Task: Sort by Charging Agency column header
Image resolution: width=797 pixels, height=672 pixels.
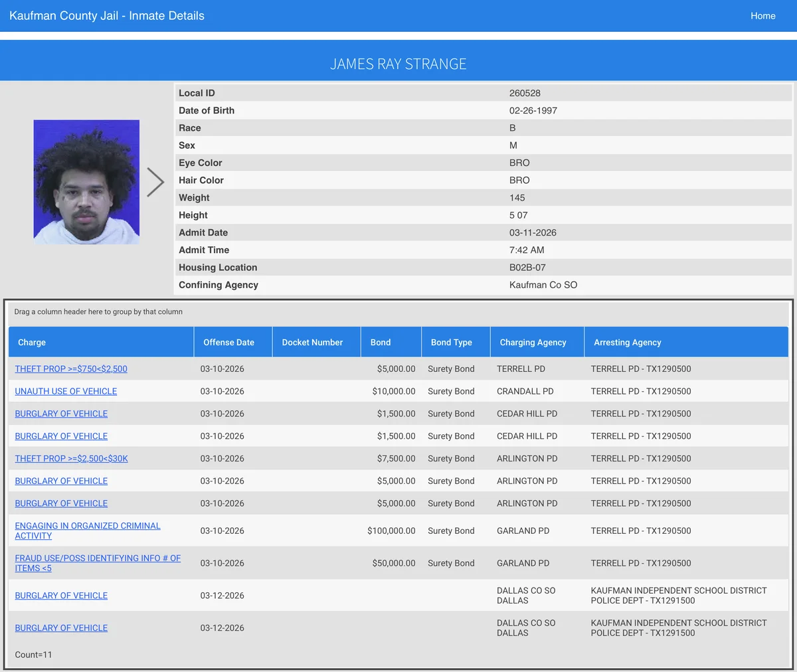Action: pos(533,343)
